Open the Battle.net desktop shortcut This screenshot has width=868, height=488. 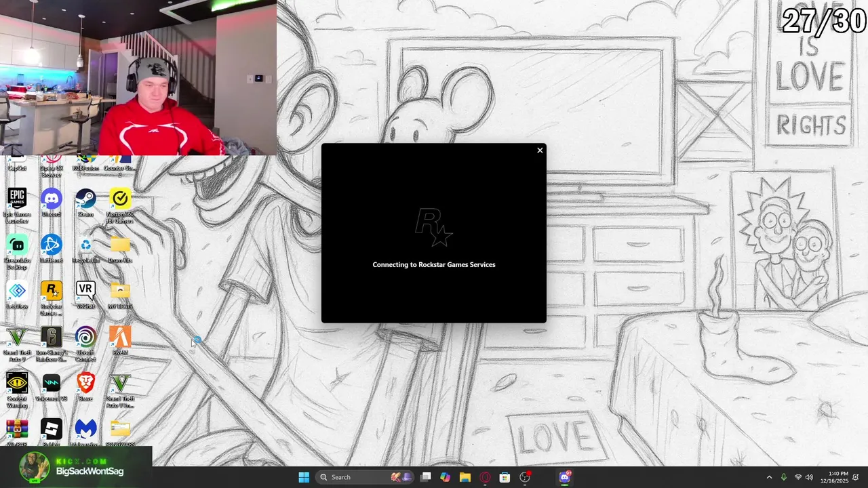point(52,249)
